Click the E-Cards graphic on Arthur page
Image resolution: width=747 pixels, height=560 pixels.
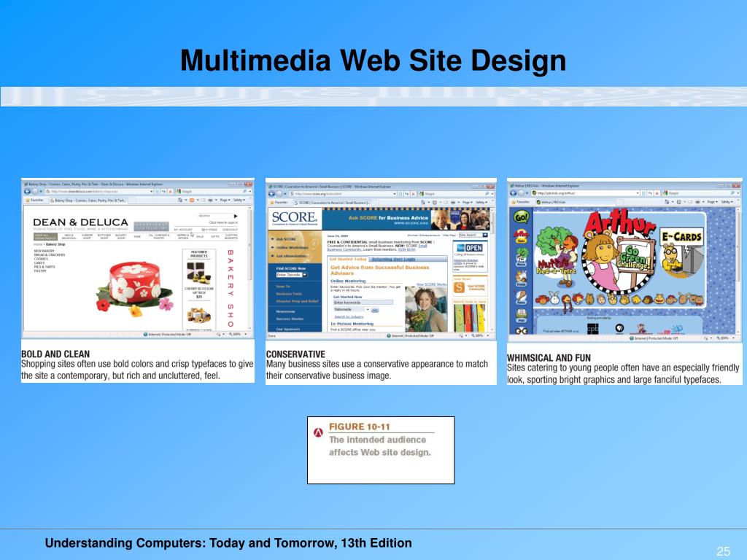tap(682, 253)
